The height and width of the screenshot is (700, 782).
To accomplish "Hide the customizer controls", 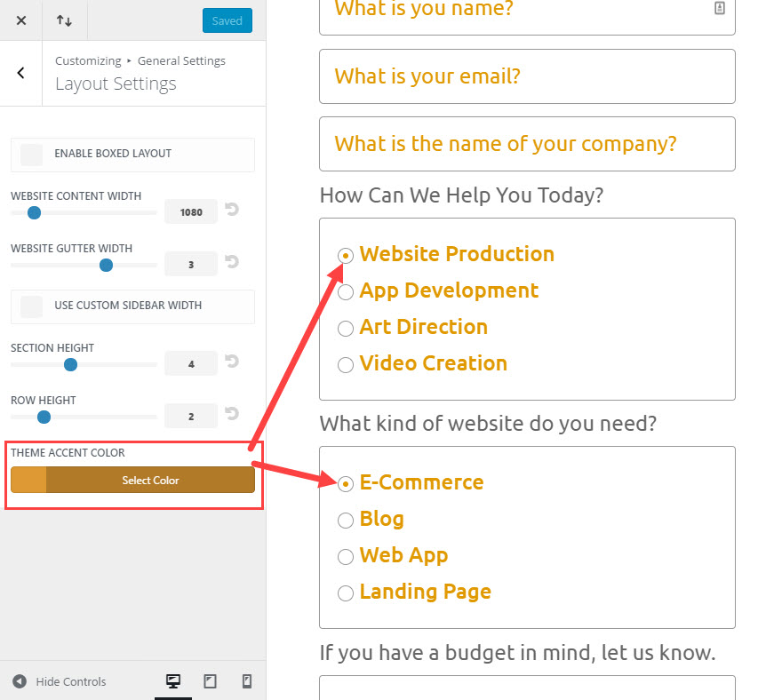I will 60,681.
